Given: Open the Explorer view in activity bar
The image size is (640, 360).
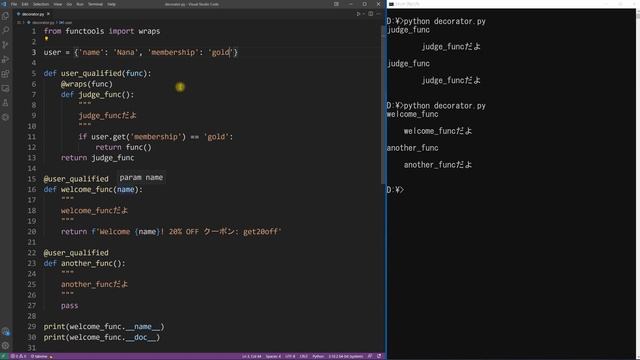Looking at the screenshot, I should 5,16.
